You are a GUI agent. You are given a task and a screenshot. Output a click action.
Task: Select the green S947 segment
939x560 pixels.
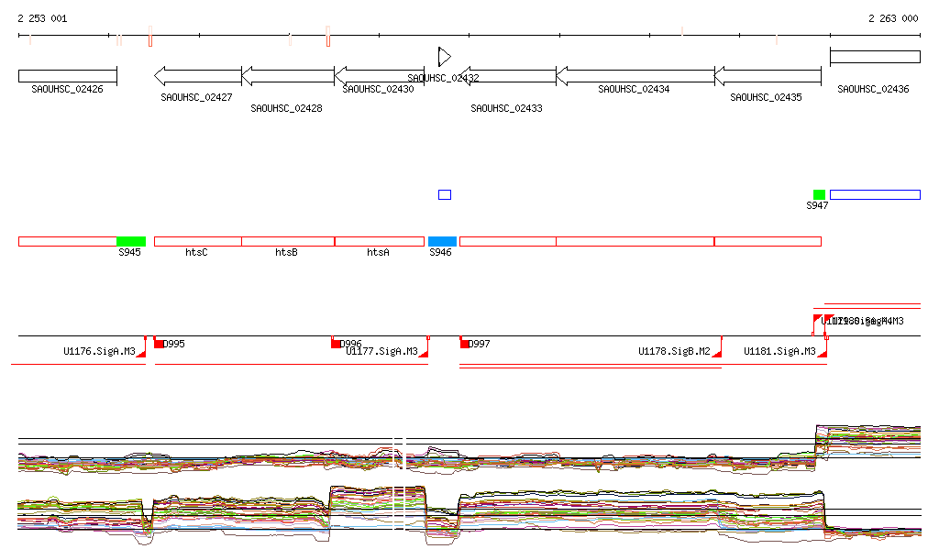819,194
